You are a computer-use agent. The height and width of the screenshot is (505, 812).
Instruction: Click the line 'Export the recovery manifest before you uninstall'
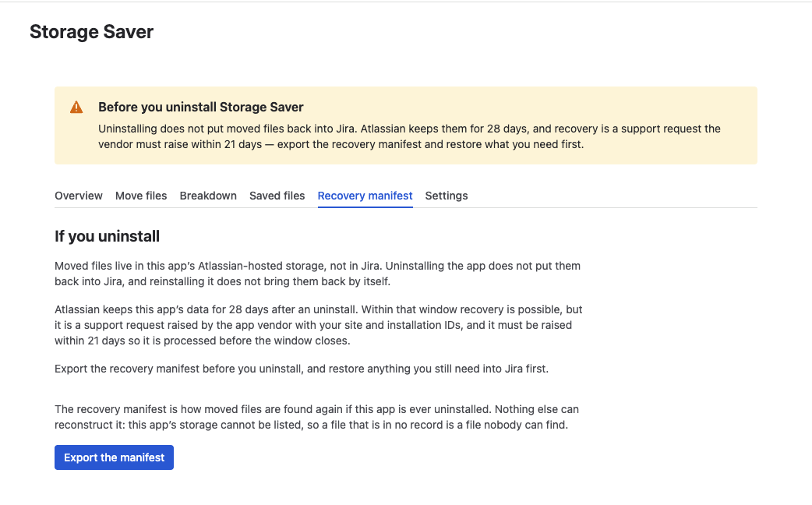(302, 369)
